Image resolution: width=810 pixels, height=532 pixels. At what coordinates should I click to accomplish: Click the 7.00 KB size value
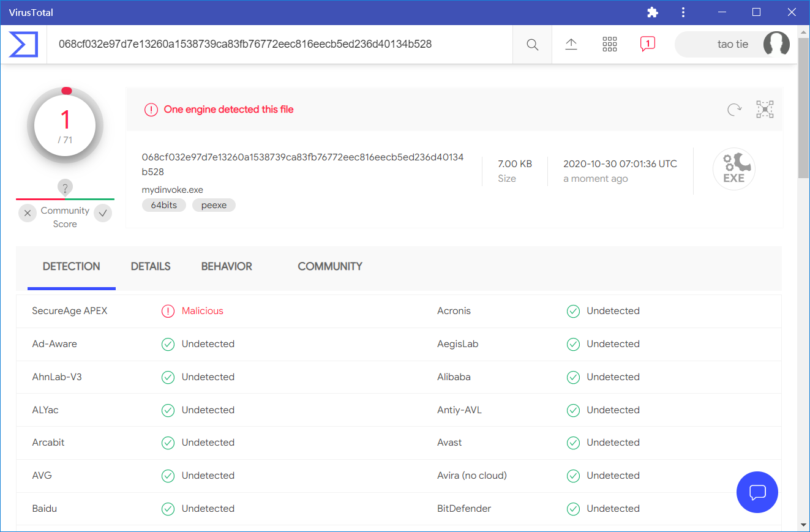[515, 164]
